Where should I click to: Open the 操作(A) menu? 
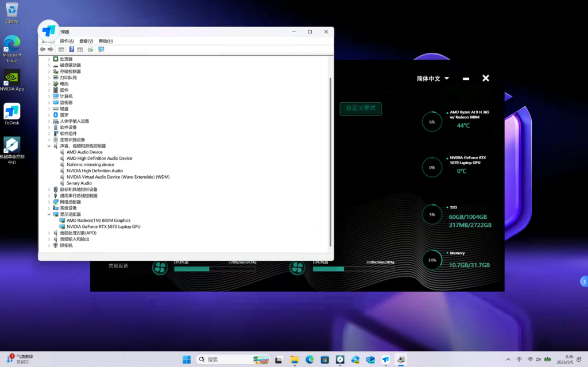tap(67, 41)
